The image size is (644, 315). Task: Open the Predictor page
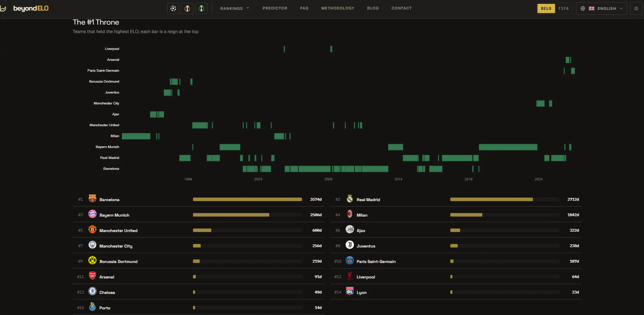coord(275,8)
